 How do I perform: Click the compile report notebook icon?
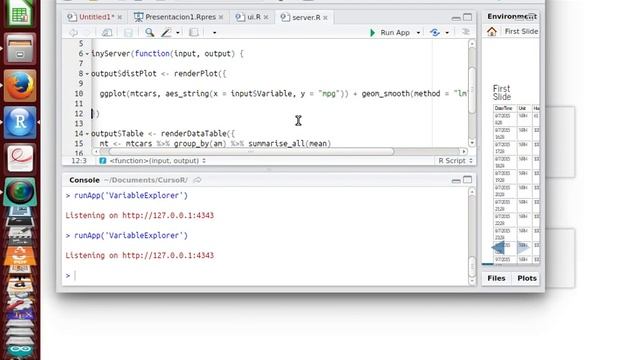point(194,32)
